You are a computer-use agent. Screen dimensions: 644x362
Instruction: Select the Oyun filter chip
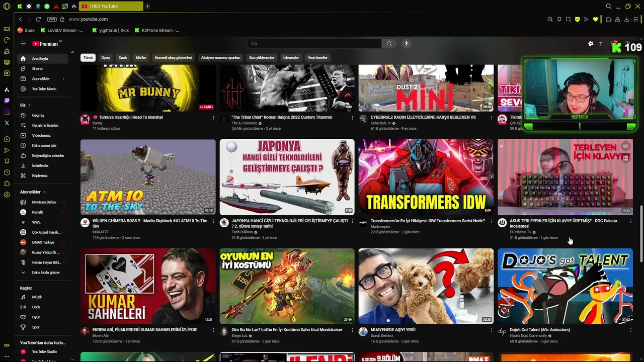(106, 58)
